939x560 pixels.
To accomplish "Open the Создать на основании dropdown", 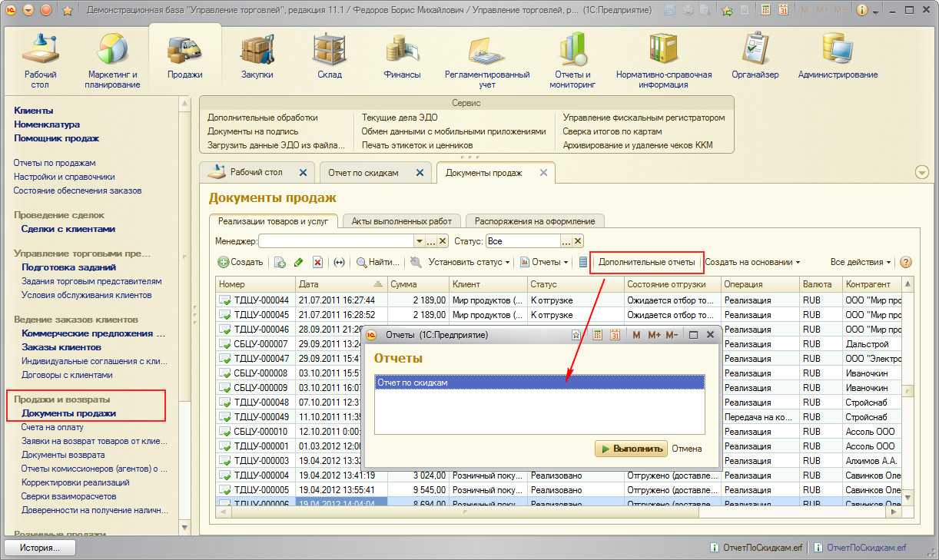I will click(x=752, y=262).
